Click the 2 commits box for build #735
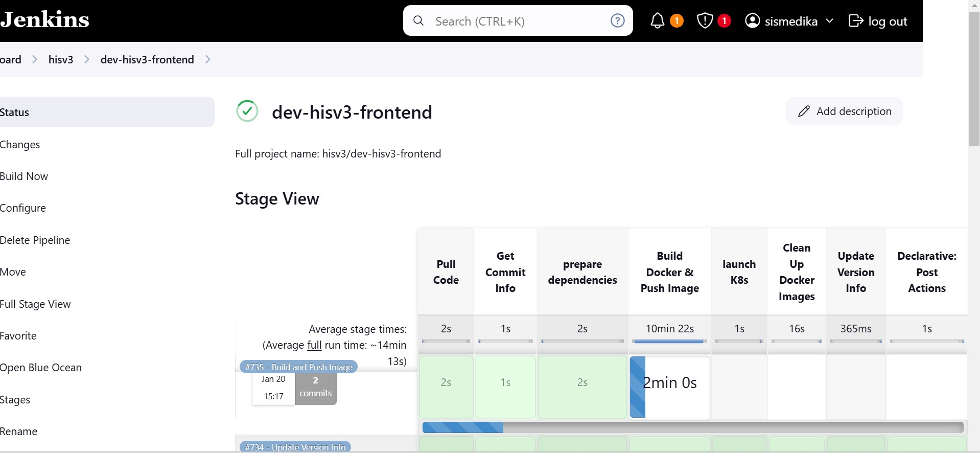Image resolution: width=980 pixels, height=453 pixels. coord(315,388)
